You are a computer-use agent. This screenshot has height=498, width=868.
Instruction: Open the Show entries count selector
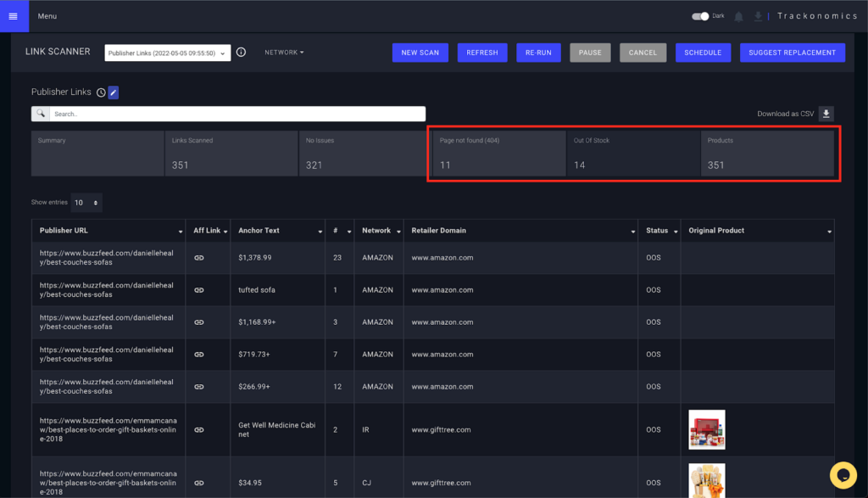coord(86,203)
